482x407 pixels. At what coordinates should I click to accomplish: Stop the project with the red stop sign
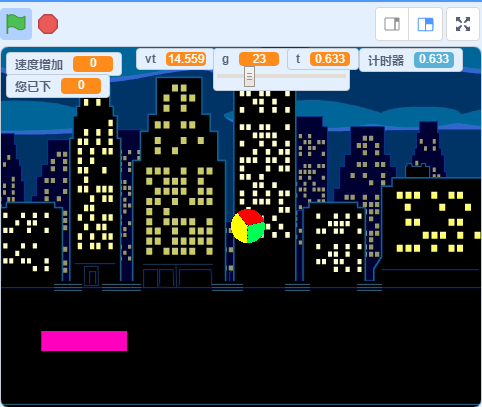(48, 24)
